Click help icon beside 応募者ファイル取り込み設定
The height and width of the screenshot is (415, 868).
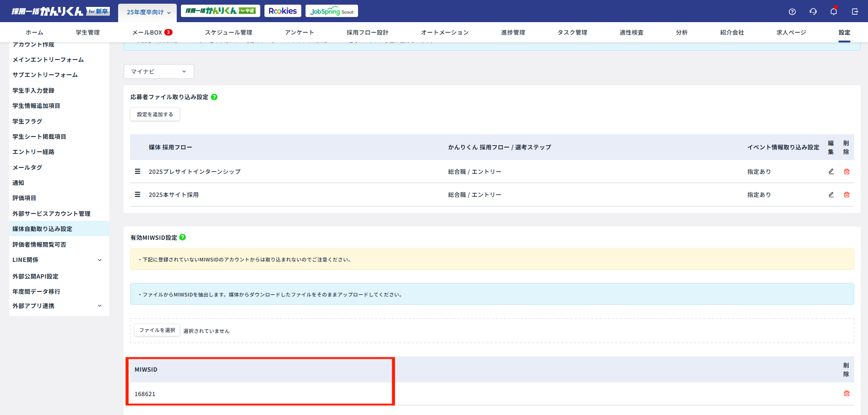(x=214, y=97)
